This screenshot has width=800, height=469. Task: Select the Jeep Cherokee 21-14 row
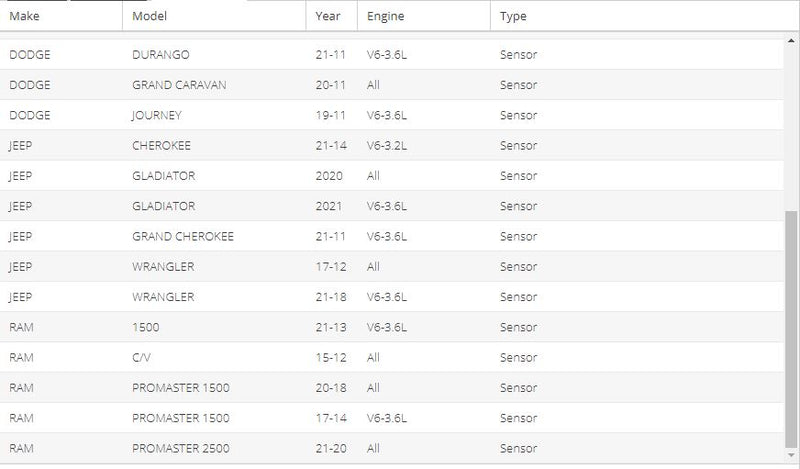(392, 145)
